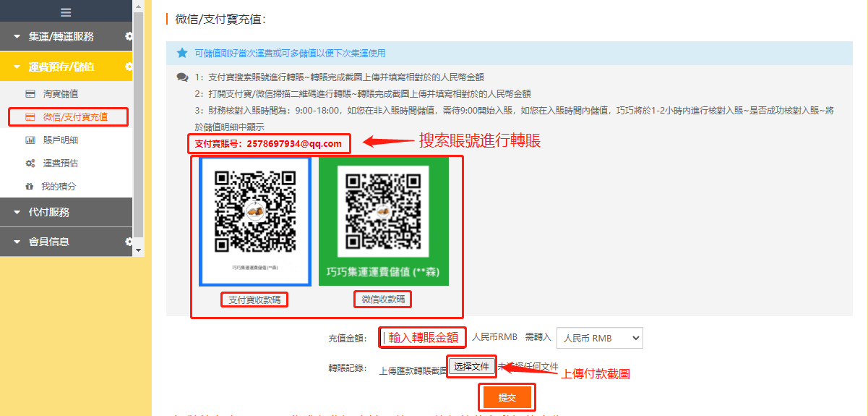The height and width of the screenshot is (416, 868).
Task: Select 微信/支付寶充值 menu item
Action: tap(75, 116)
